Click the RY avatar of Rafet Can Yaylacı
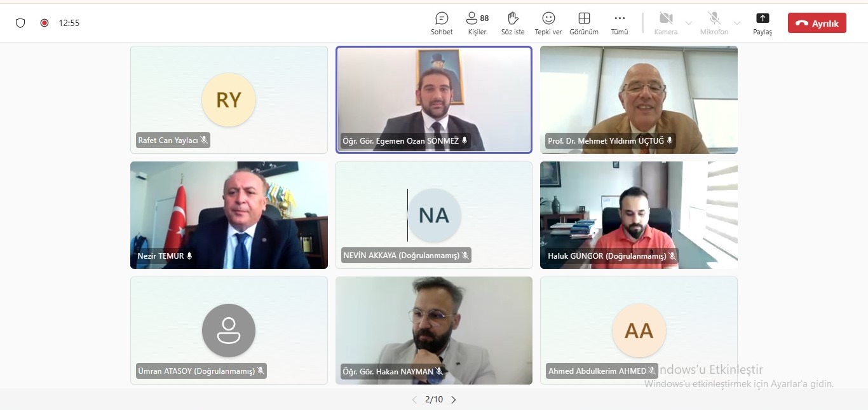Screen dimensions: 868x410 pos(229,100)
